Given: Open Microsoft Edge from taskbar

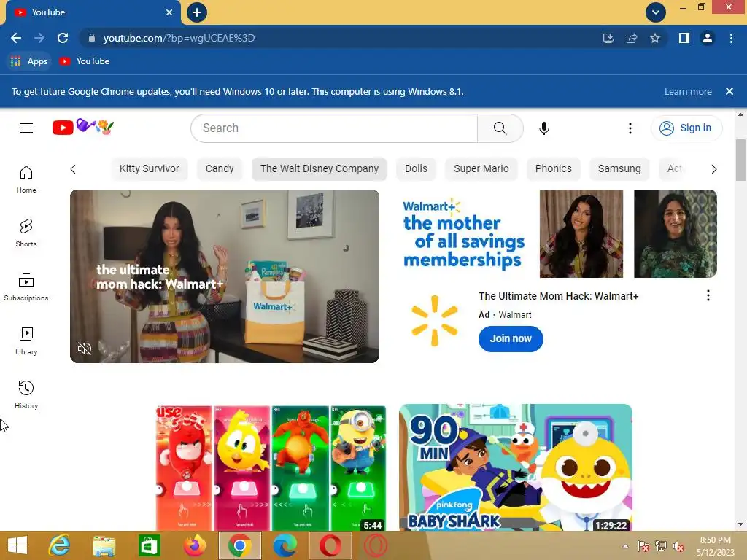Looking at the screenshot, I should [x=285, y=545].
